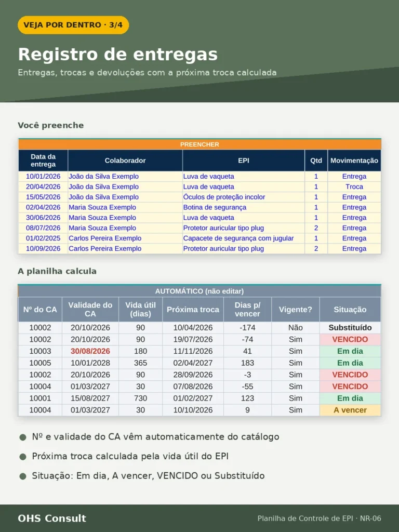Click the 'Data da entrega' column header
This screenshot has width=399, height=532.
[43, 161]
